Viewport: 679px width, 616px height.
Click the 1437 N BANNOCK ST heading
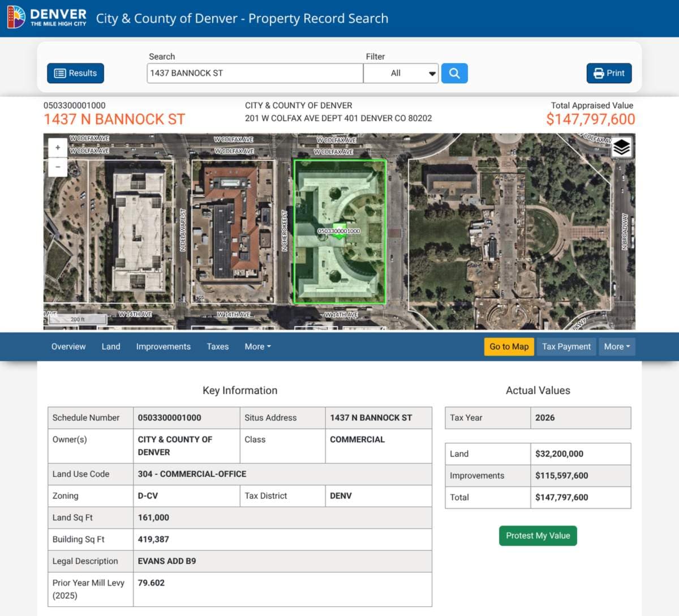(114, 119)
